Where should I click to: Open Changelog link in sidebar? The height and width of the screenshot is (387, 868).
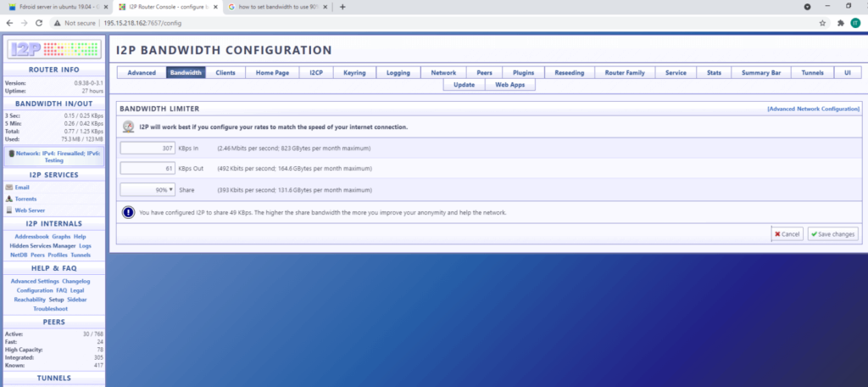[x=75, y=281]
